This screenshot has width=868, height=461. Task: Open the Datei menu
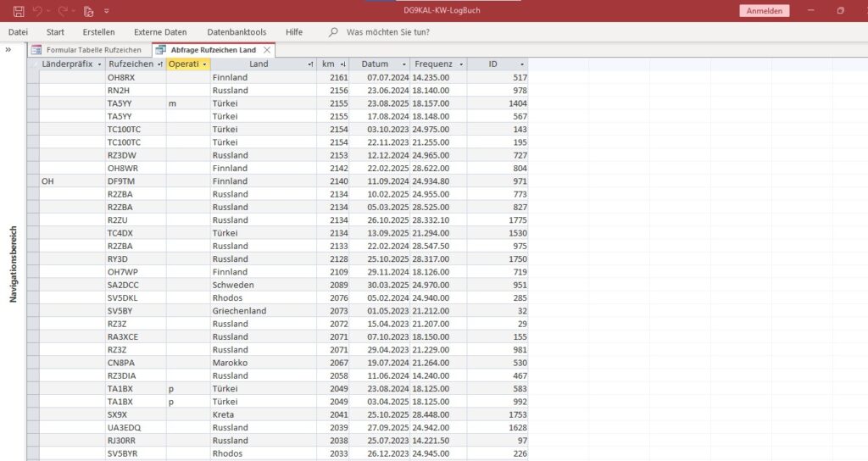(x=18, y=32)
